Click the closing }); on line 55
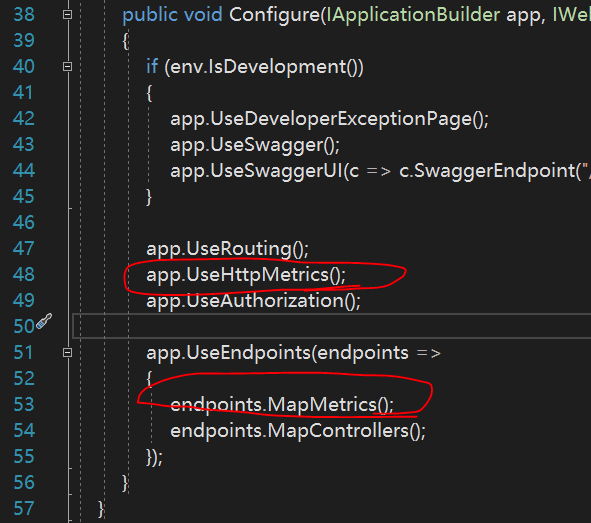591x523 pixels. (x=155, y=457)
